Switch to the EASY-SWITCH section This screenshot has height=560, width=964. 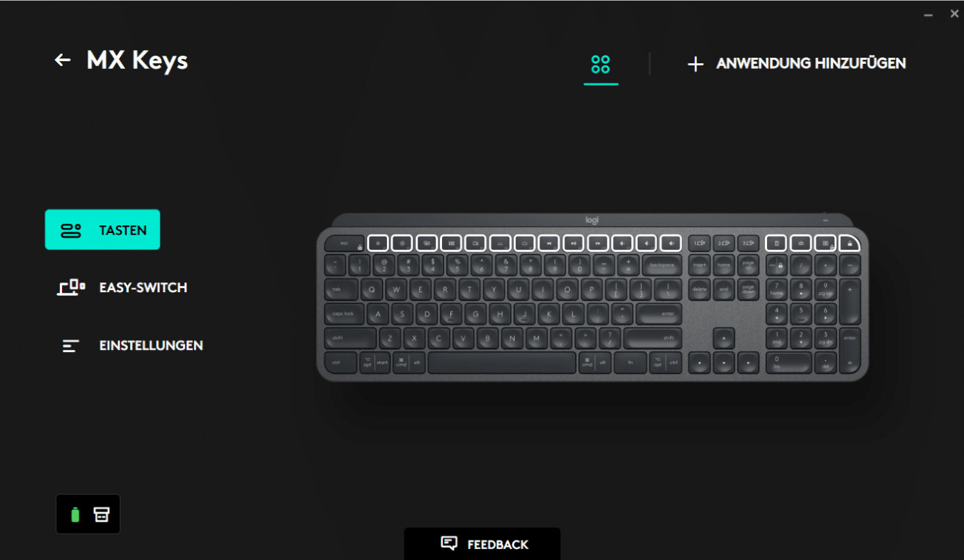pyautogui.click(x=122, y=287)
